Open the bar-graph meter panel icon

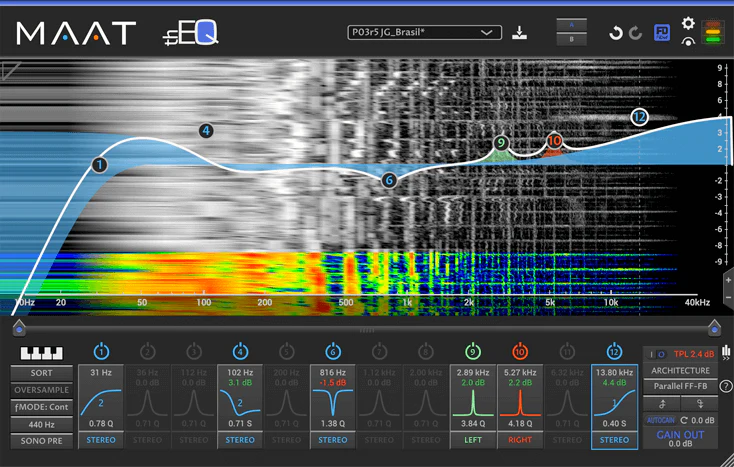point(726,352)
